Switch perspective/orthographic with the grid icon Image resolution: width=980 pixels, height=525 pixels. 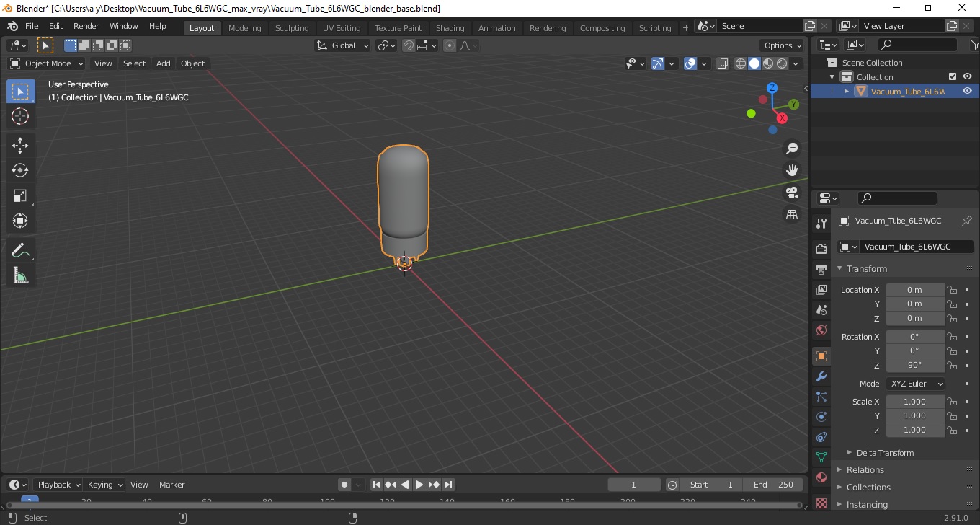[x=792, y=215]
